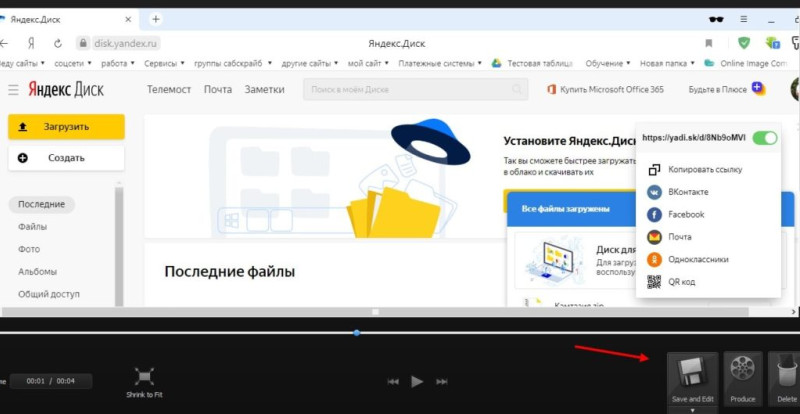Screen dimensions: 800x414
Task: Open Заметки link
Action: point(264,89)
